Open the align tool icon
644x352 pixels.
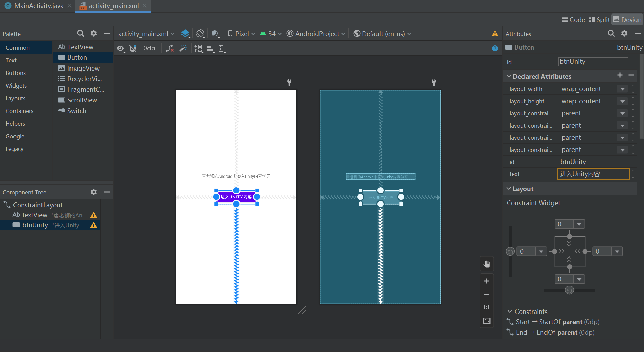(x=211, y=49)
